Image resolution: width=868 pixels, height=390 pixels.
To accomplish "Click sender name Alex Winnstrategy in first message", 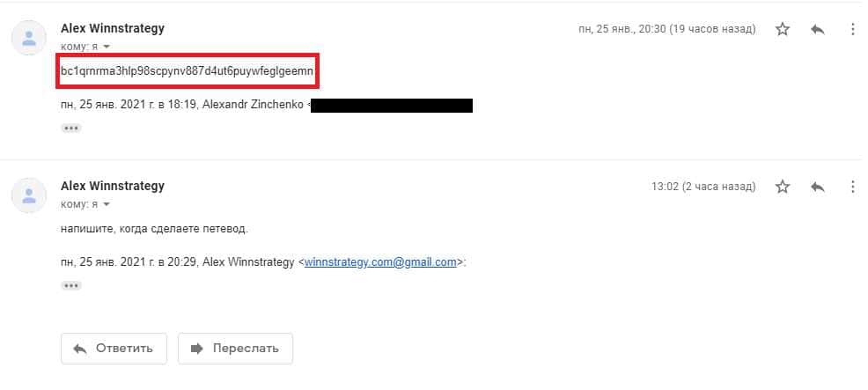I will click(113, 28).
